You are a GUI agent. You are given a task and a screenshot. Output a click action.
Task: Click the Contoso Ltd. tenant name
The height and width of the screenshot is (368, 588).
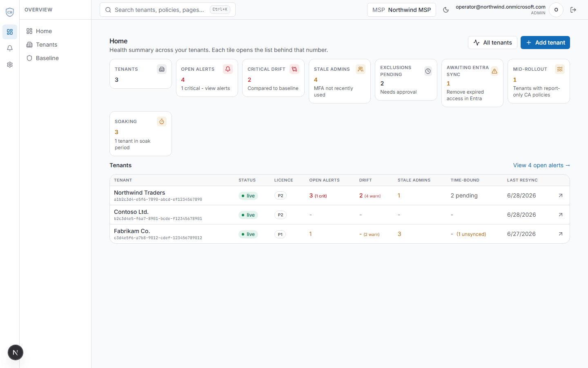pyautogui.click(x=131, y=212)
